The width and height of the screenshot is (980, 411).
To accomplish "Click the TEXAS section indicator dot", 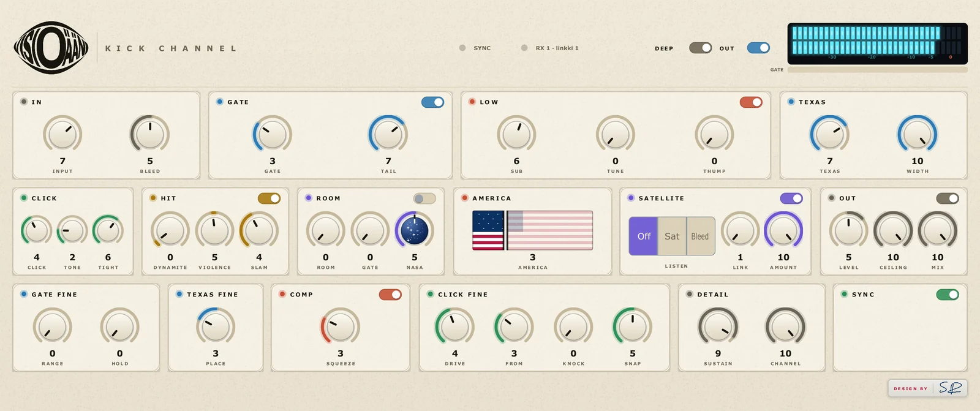I will click(791, 102).
